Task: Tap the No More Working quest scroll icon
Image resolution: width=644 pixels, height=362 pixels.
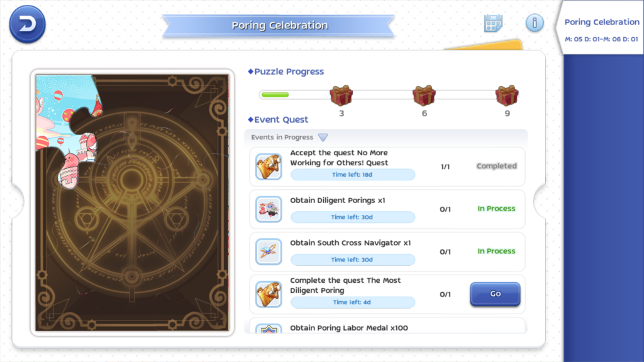Action: tap(269, 167)
